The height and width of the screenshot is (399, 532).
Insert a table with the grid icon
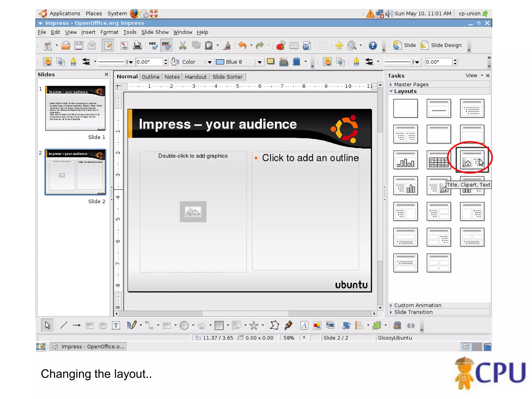click(x=294, y=46)
